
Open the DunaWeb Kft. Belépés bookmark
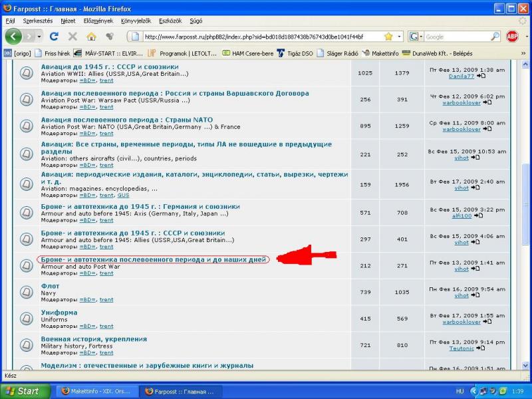point(438,53)
